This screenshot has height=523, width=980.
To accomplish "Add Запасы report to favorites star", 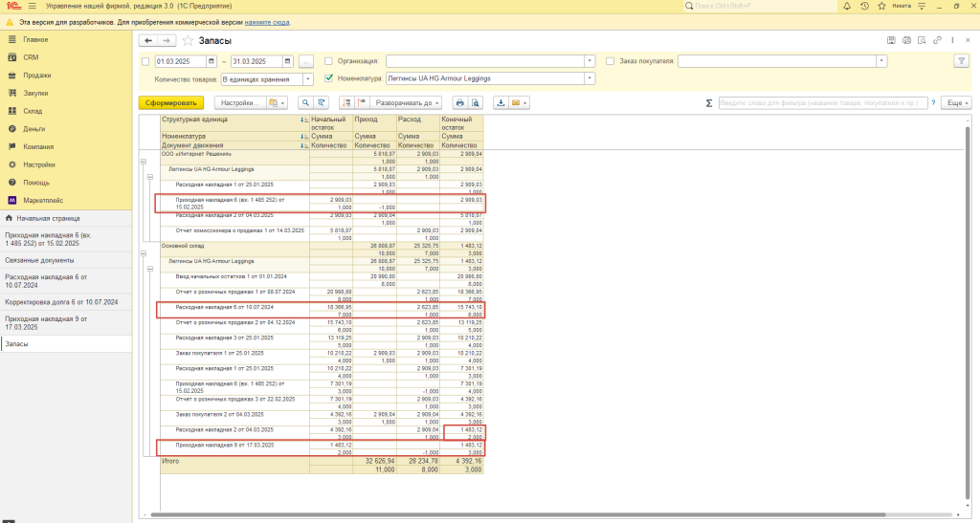I will click(x=188, y=40).
